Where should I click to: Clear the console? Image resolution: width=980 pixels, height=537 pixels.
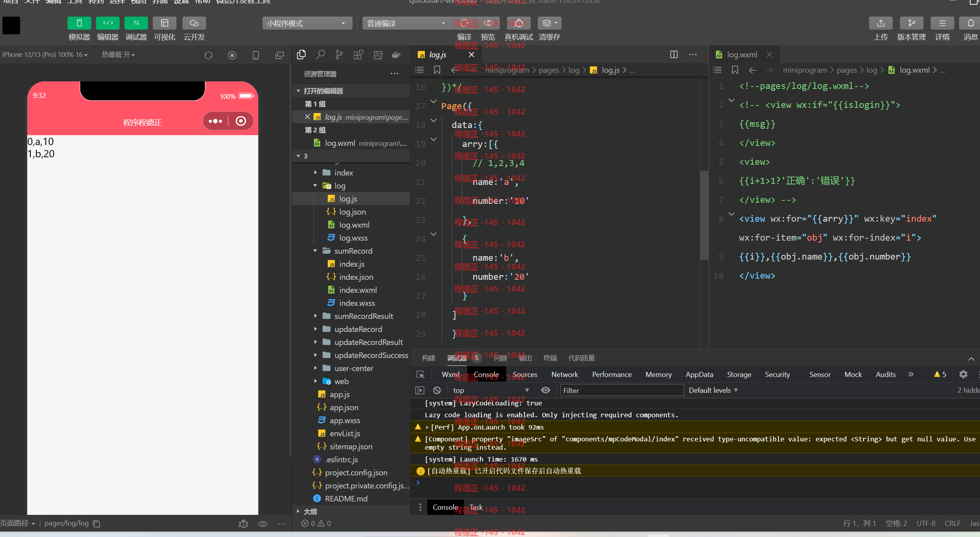437,390
